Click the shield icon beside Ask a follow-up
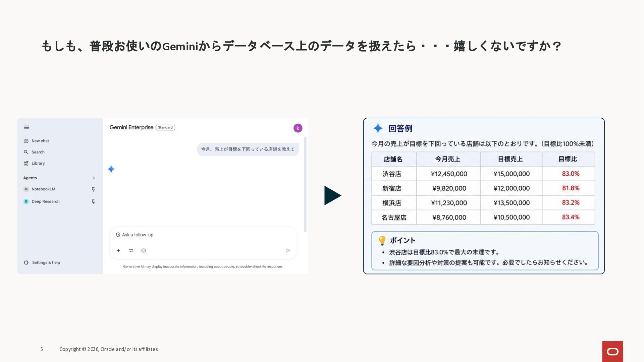This screenshot has height=362, width=644. [118, 235]
